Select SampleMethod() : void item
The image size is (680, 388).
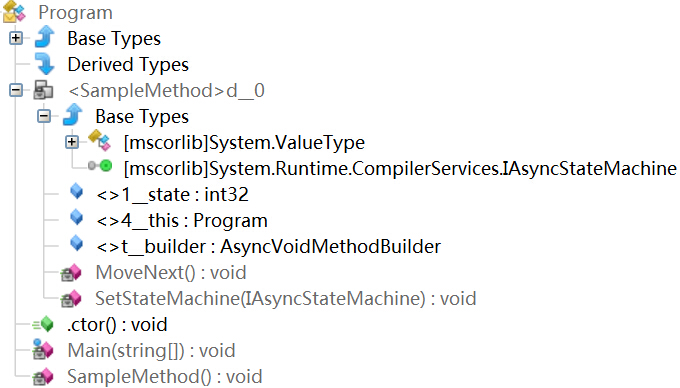[165, 377]
